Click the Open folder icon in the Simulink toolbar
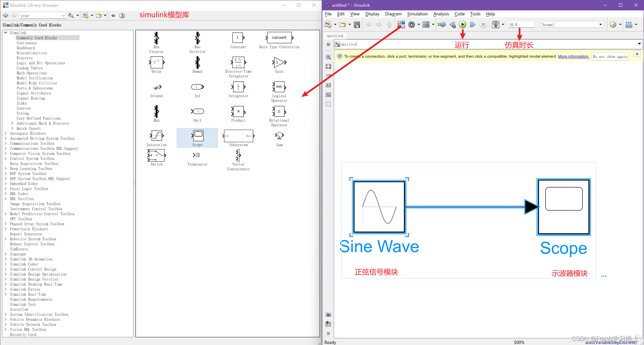The width and height of the screenshot is (644, 345). click(x=342, y=24)
